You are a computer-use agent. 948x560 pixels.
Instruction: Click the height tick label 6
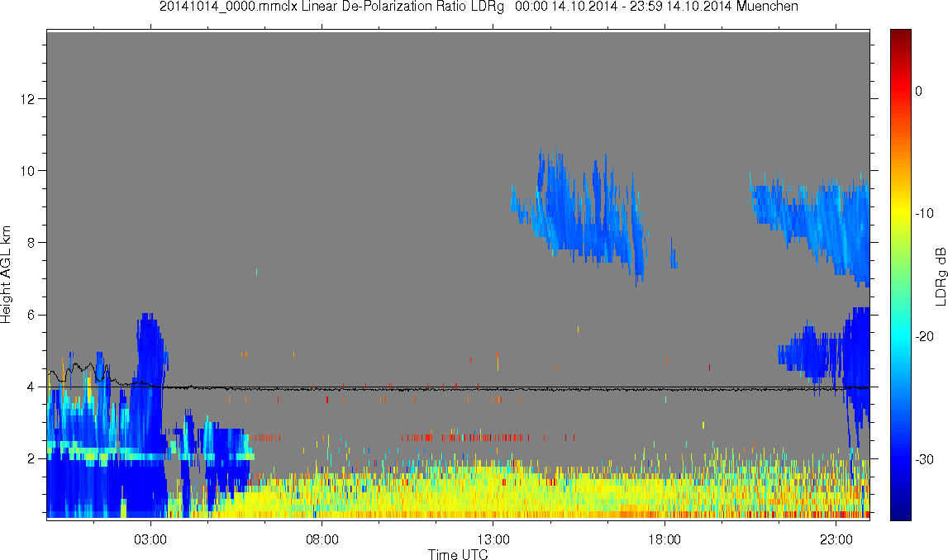(31, 315)
